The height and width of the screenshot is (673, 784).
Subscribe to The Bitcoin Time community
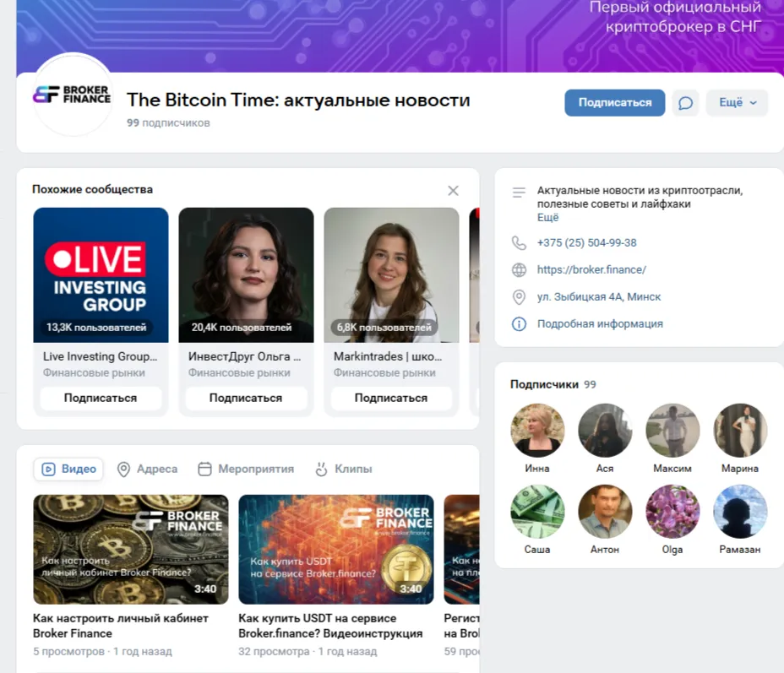[614, 103]
